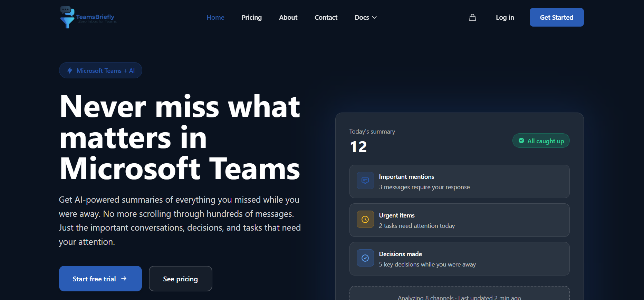Open the Pricing page

[252, 17]
